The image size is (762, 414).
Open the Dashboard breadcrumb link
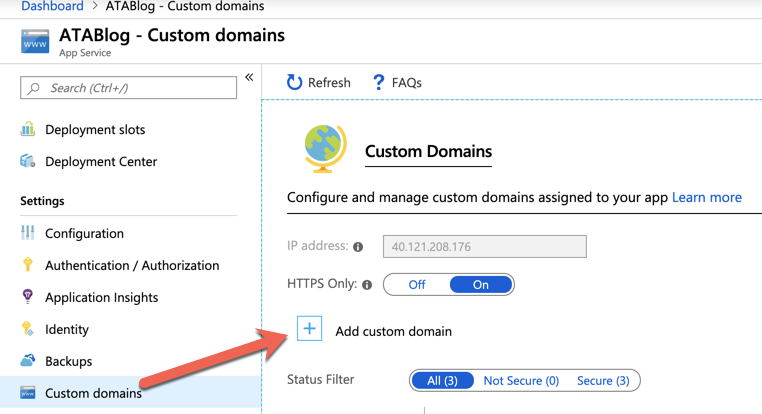pos(52,6)
